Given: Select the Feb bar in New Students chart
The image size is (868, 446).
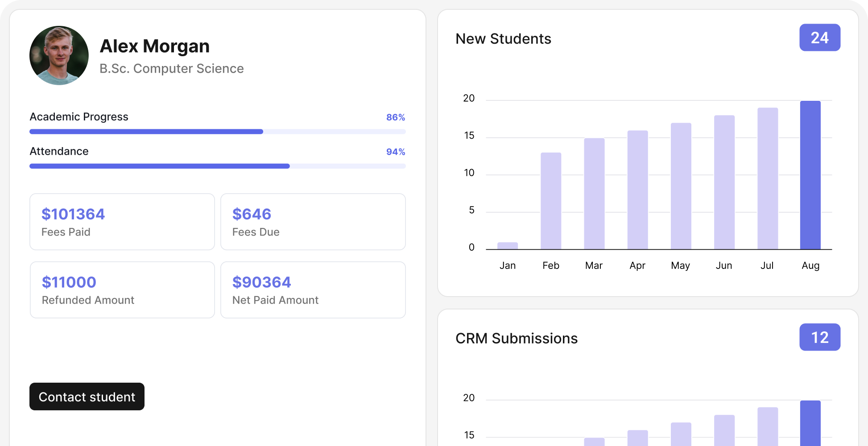Looking at the screenshot, I should pos(551,201).
